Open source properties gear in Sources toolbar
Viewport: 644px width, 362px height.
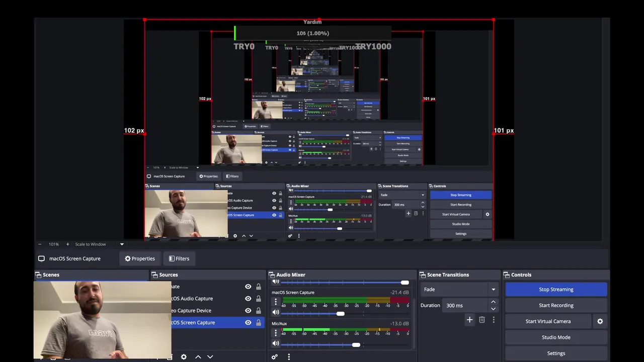click(x=184, y=357)
